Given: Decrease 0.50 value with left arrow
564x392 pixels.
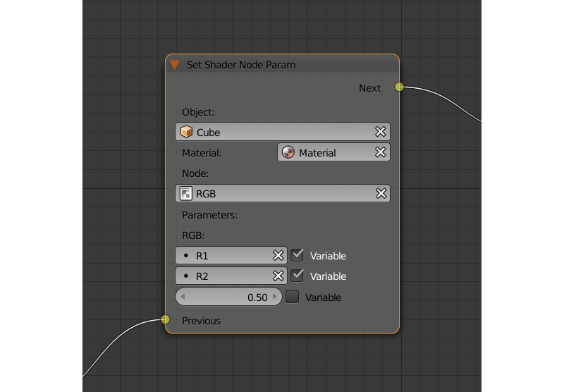Looking at the screenshot, I should [x=183, y=297].
